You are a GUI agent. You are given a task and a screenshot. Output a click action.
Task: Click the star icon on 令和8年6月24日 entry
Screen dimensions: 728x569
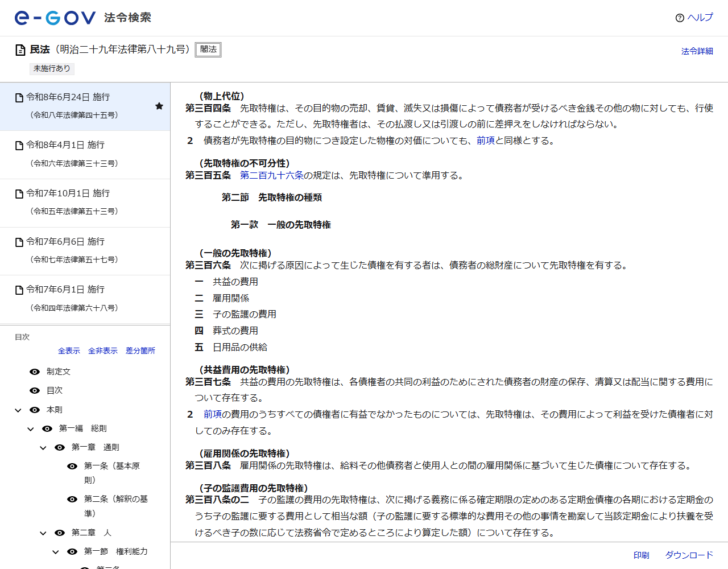159,106
